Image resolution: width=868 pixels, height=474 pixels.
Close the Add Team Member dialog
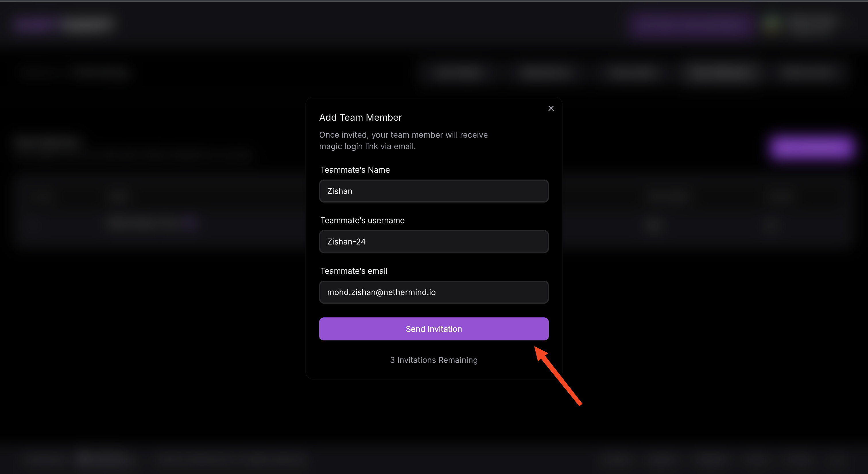click(551, 108)
